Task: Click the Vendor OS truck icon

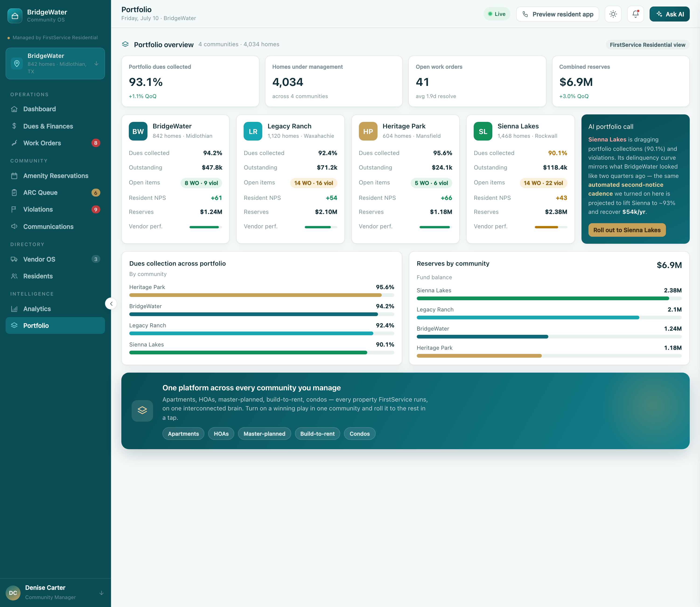Action: pyautogui.click(x=14, y=259)
